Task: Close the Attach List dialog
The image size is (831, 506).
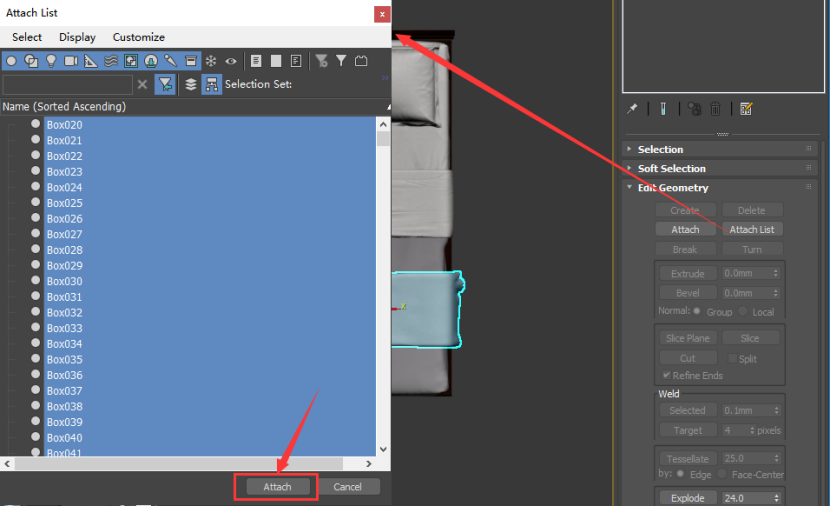Action: (x=382, y=14)
